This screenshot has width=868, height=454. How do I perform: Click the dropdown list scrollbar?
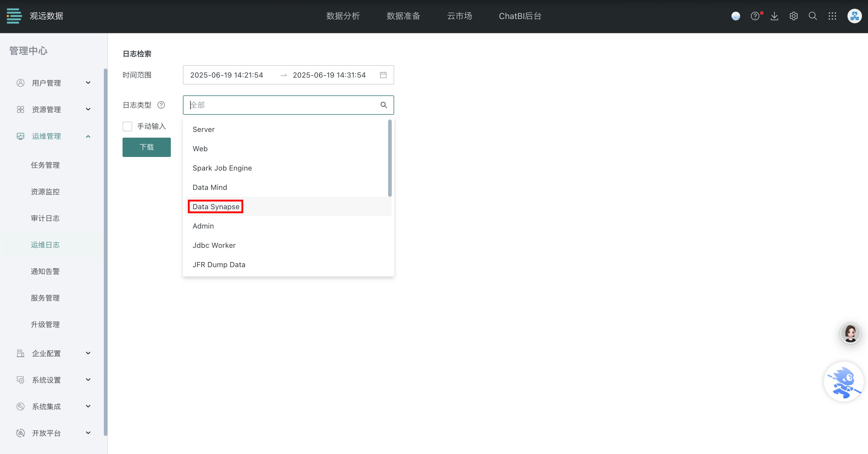[390, 158]
